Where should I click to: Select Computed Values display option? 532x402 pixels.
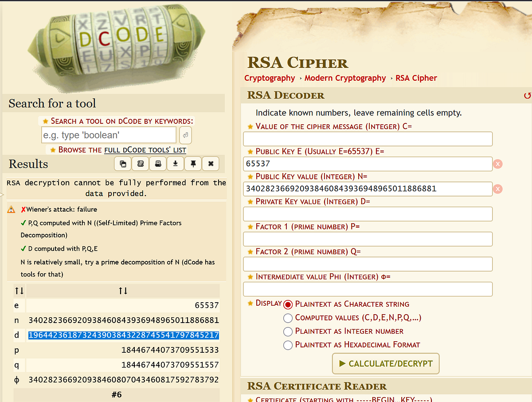click(x=288, y=318)
